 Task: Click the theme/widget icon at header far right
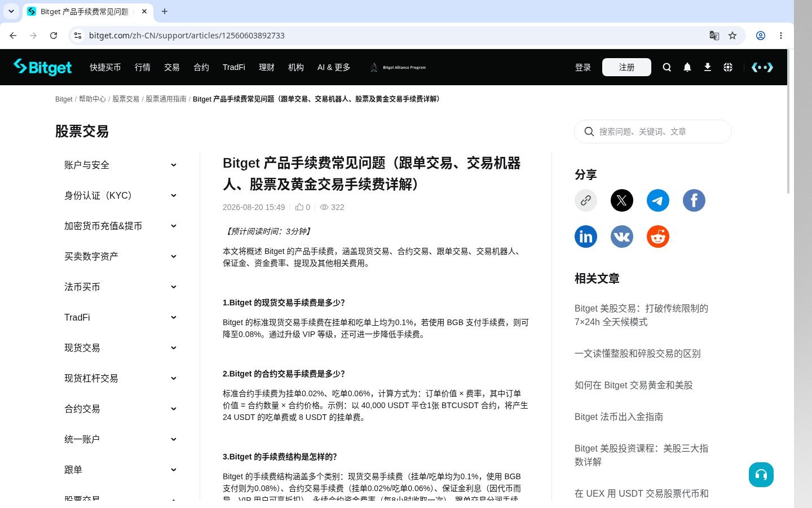(762, 67)
